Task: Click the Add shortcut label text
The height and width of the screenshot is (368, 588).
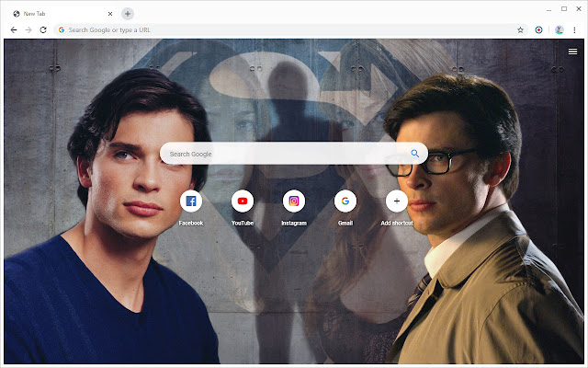Action: 396,223
